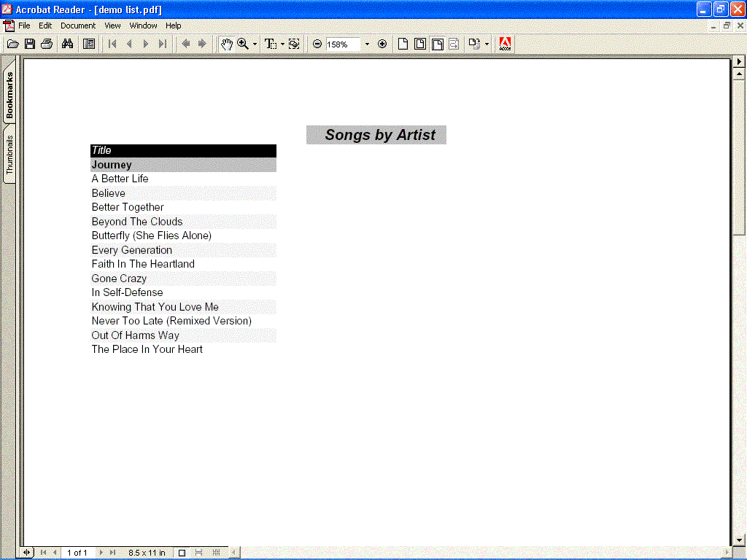Choose the Text Select tool
The height and width of the screenshot is (560, 747).
[x=270, y=44]
